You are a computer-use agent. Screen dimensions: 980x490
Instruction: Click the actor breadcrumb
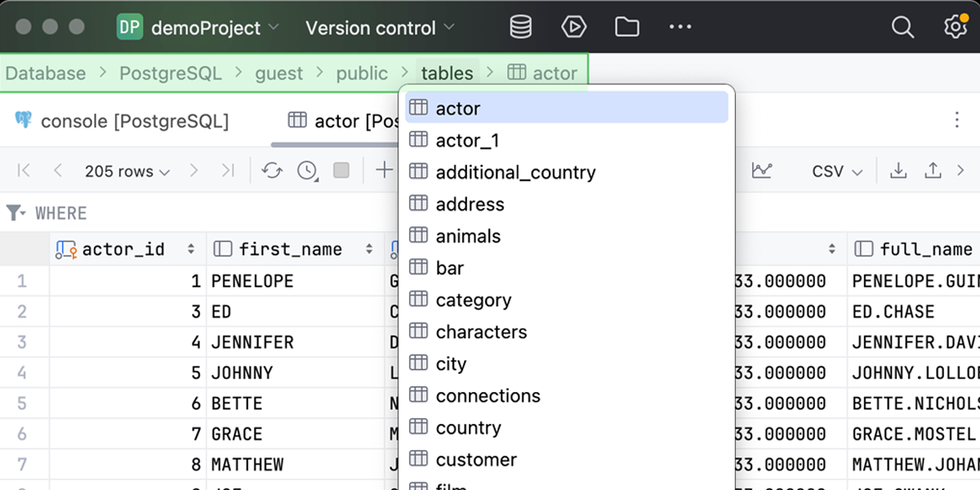coord(542,73)
